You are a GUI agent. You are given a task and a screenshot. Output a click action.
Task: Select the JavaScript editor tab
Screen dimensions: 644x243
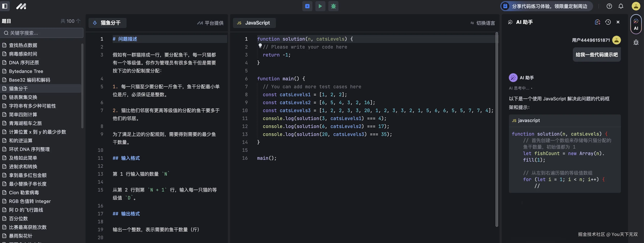pos(254,23)
